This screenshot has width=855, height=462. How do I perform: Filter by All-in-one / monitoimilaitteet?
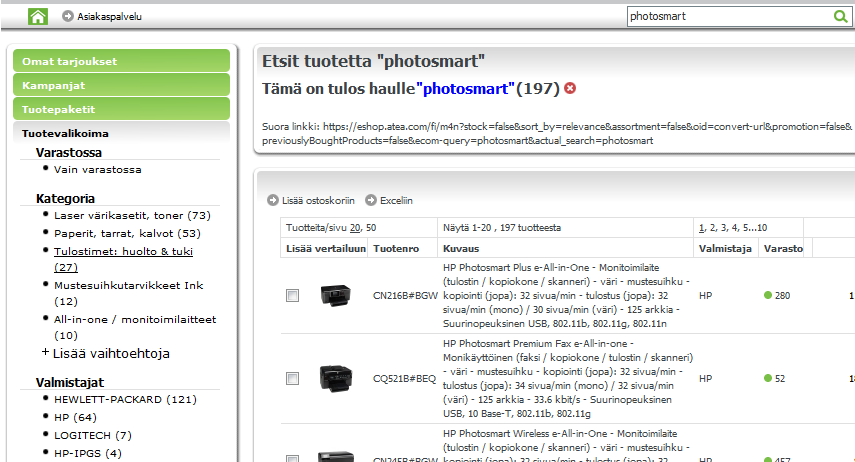click(x=135, y=327)
